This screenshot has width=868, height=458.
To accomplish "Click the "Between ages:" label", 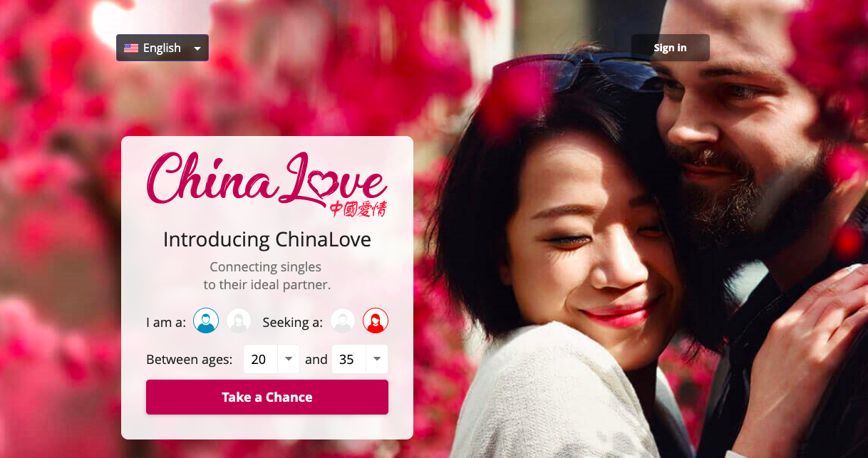I will (190, 360).
